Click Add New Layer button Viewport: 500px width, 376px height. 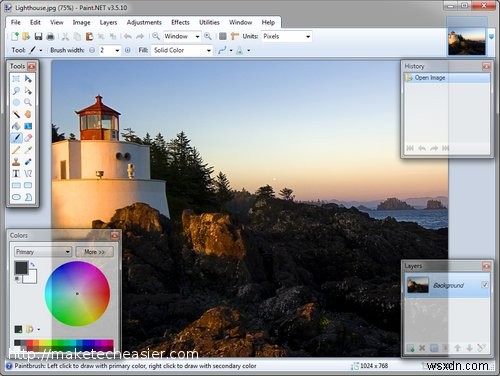coord(410,348)
